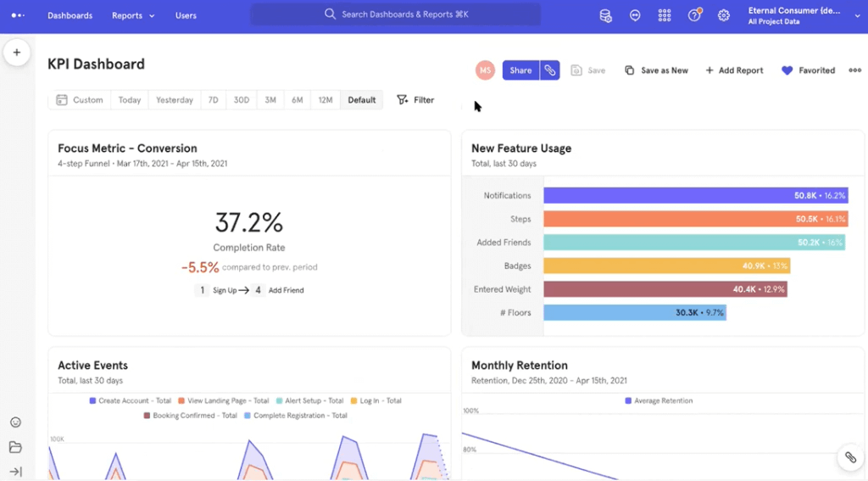Toggle the Favorited heart button
The height and width of the screenshot is (481, 868).
pyautogui.click(x=808, y=70)
